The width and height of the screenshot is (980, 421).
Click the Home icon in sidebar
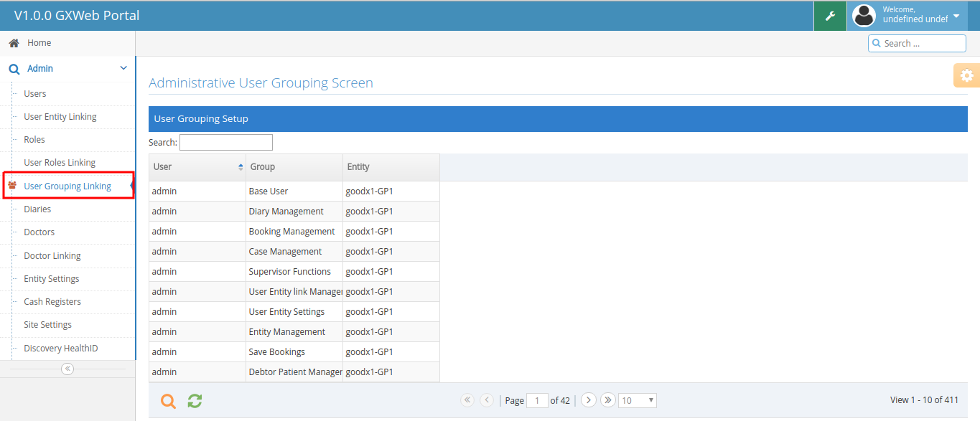point(14,43)
